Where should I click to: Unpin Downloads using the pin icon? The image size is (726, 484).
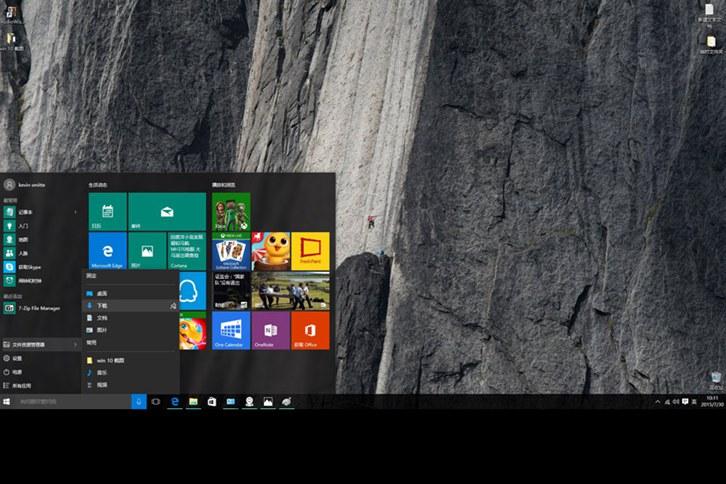click(x=173, y=306)
